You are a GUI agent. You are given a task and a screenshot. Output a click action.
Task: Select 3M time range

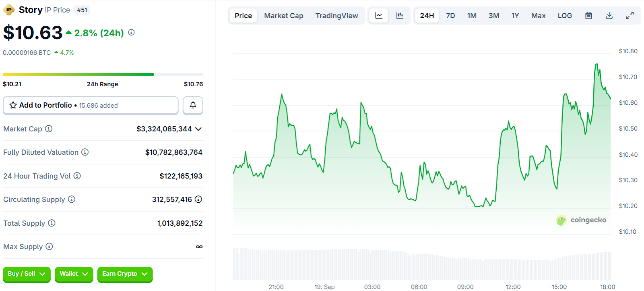[x=494, y=16]
